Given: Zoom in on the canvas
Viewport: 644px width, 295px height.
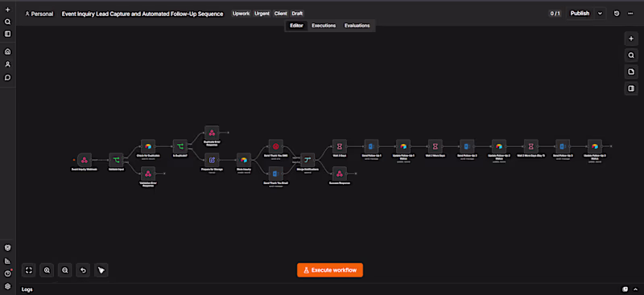Looking at the screenshot, I should (47, 270).
